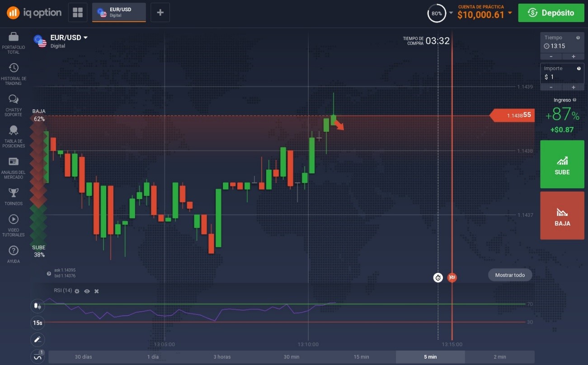Decrease Importe amount with minus button
This screenshot has width=588, height=365.
[551, 87]
